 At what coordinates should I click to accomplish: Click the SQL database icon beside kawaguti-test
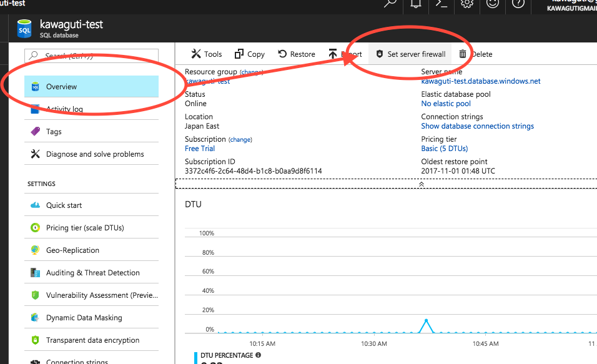(x=24, y=29)
